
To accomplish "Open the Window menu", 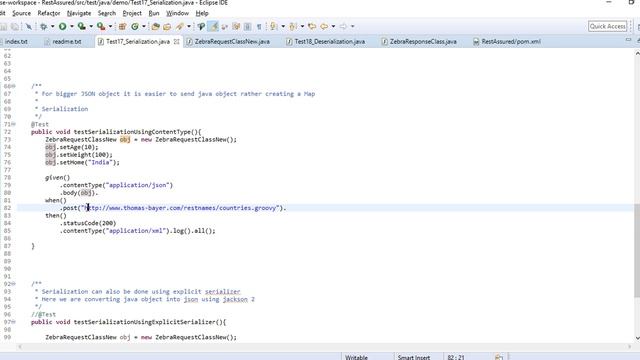I will coord(177,13).
